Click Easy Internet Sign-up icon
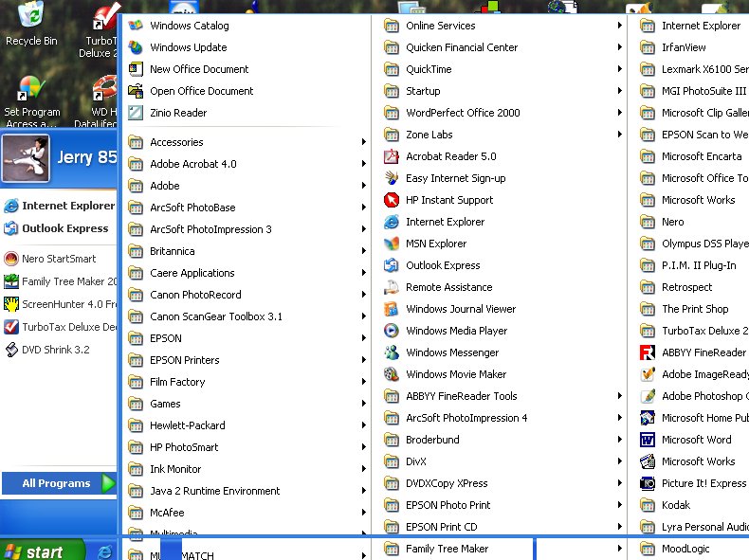The image size is (749, 560). tap(392, 178)
